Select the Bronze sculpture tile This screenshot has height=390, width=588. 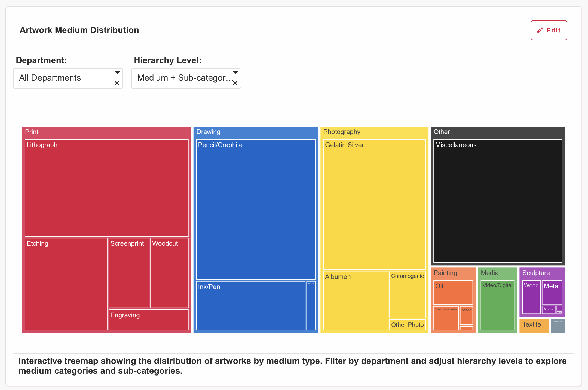(548, 310)
